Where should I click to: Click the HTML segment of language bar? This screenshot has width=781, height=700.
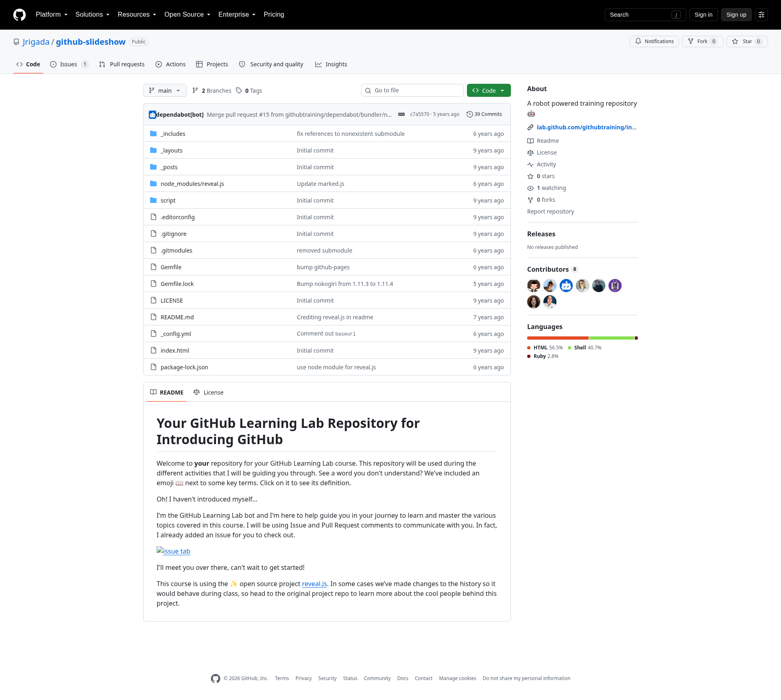pos(558,338)
